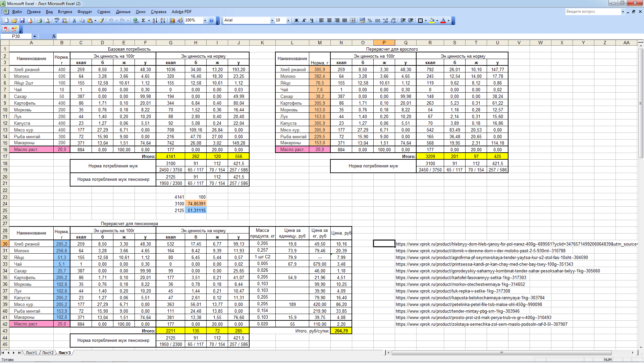644x363 pixels.
Task: Click the horizontal scrollbar thumb
Action: pyautogui.click(x=501, y=353)
